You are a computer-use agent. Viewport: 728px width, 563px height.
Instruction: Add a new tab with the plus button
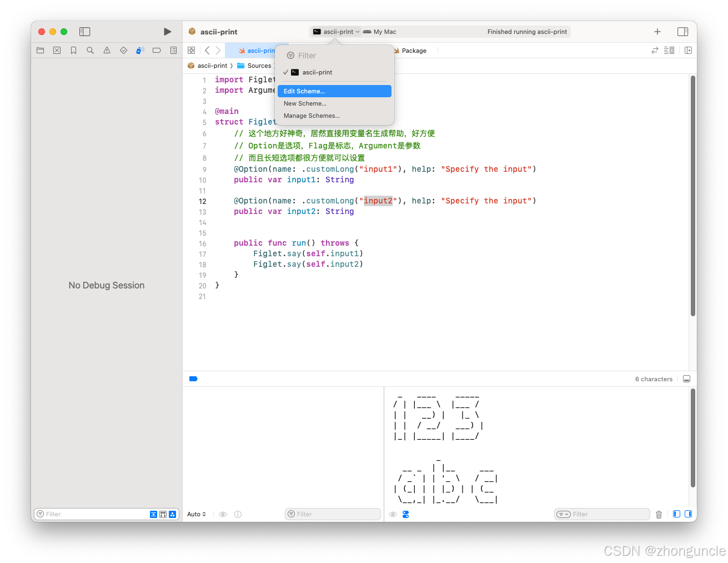[657, 32]
